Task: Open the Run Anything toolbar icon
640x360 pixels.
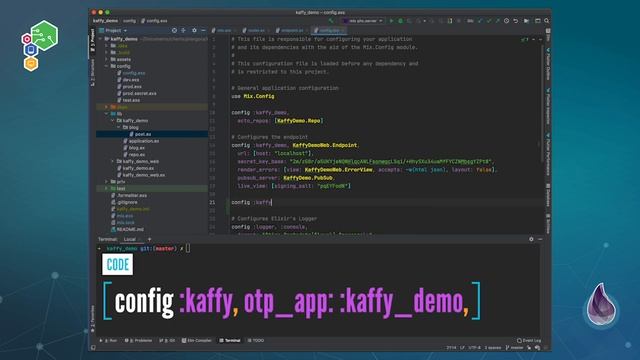Action: 527,20
